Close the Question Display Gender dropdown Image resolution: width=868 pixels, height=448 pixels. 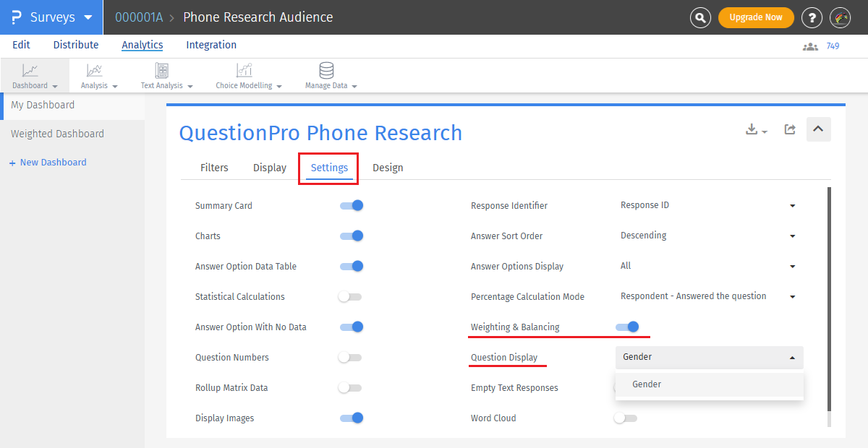tap(709, 358)
